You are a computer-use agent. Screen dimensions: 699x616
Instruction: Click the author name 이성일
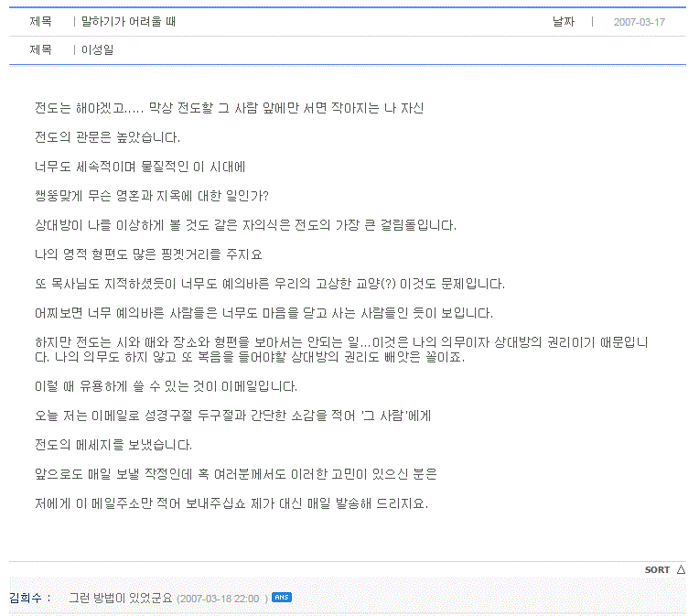click(x=97, y=49)
